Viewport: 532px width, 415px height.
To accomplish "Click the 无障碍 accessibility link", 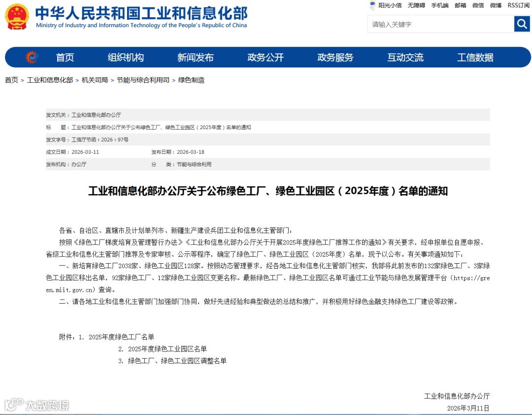I will pyautogui.click(x=416, y=5).
